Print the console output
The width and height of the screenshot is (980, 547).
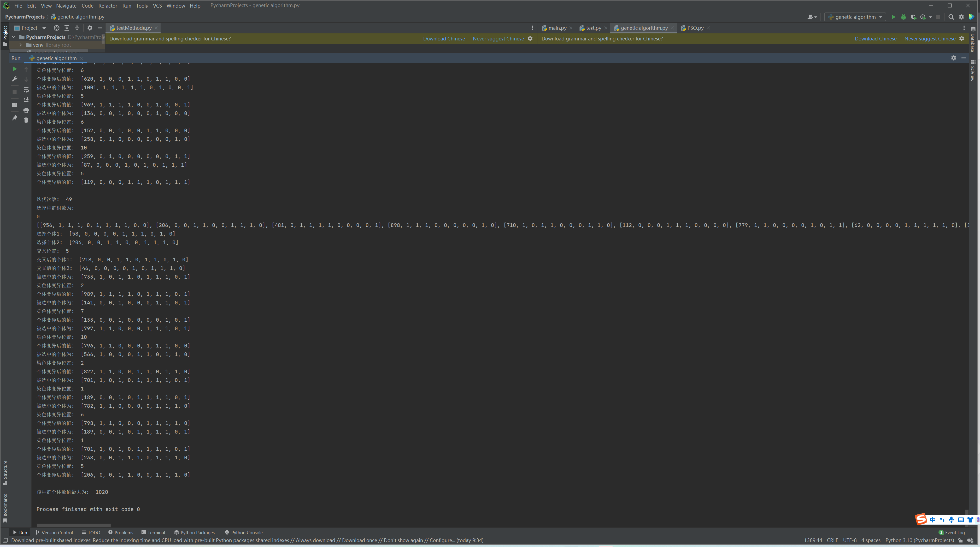click(x=26, y=110)
